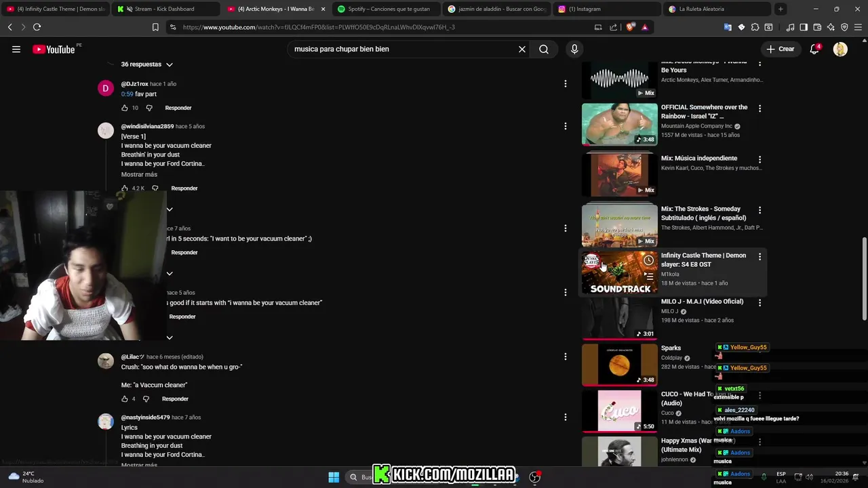The width and height of the screenshot is (868, 488).
Task: Switch to the Instagram tab
Action: [x=607, y=9]
